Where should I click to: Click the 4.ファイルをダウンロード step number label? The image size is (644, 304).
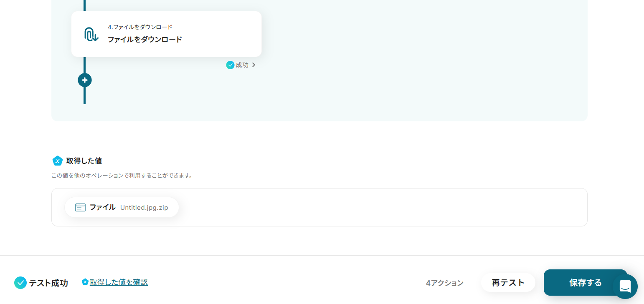click(140, 27)
